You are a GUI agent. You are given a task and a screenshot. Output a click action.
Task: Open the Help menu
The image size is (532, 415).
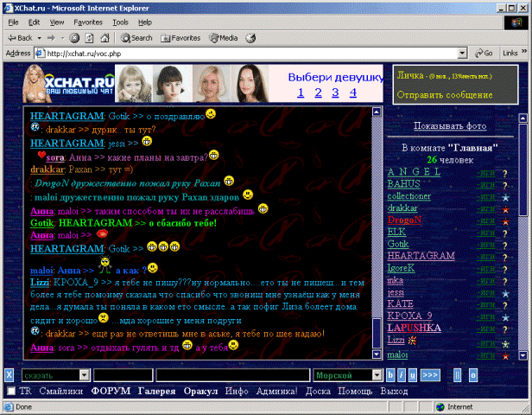point(145,22)
